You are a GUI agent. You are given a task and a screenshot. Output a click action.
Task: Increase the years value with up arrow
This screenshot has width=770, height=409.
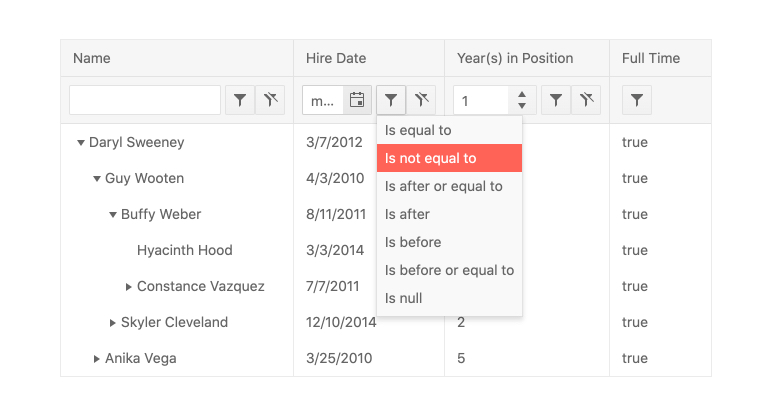point(522,94)
